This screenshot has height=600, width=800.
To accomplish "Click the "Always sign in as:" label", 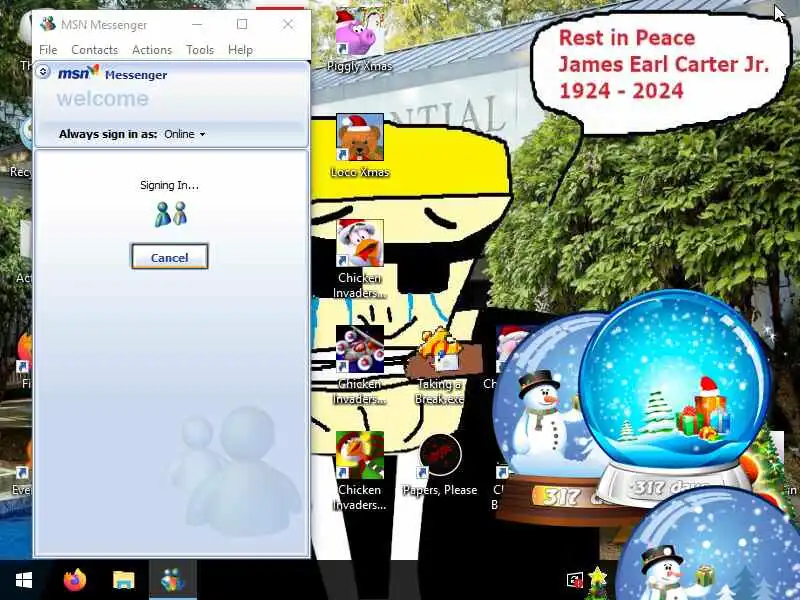I will pos(108,134).
